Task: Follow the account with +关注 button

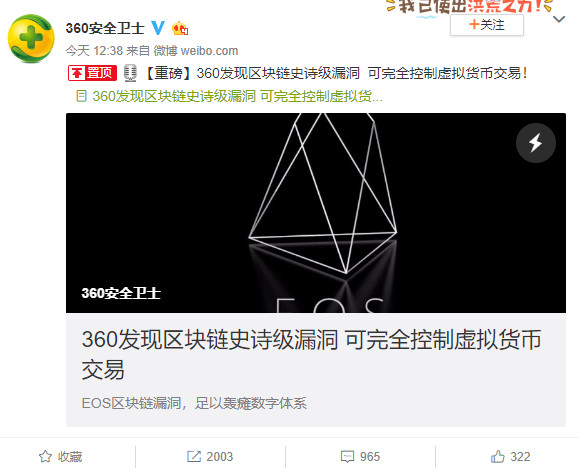Action: coord(487,25)
